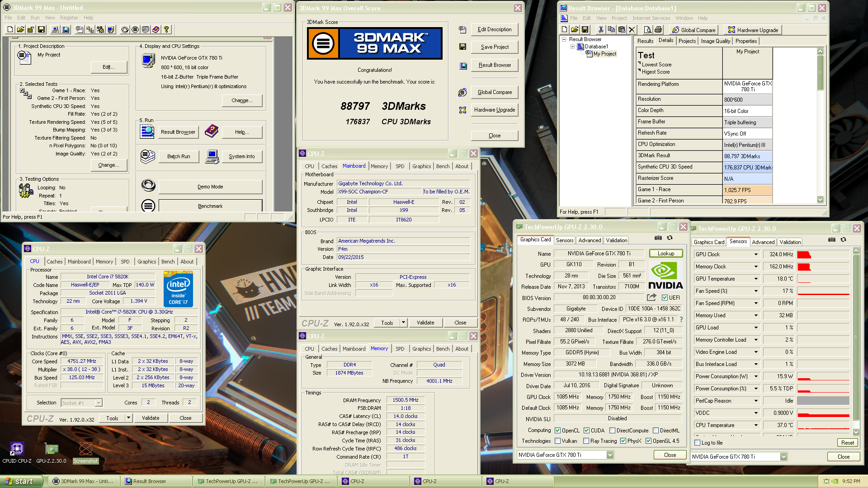Click purple help book icon in 3DMark toolbar
The width and height of the screenshot is (868, 488).
click(x=156, y=29)
